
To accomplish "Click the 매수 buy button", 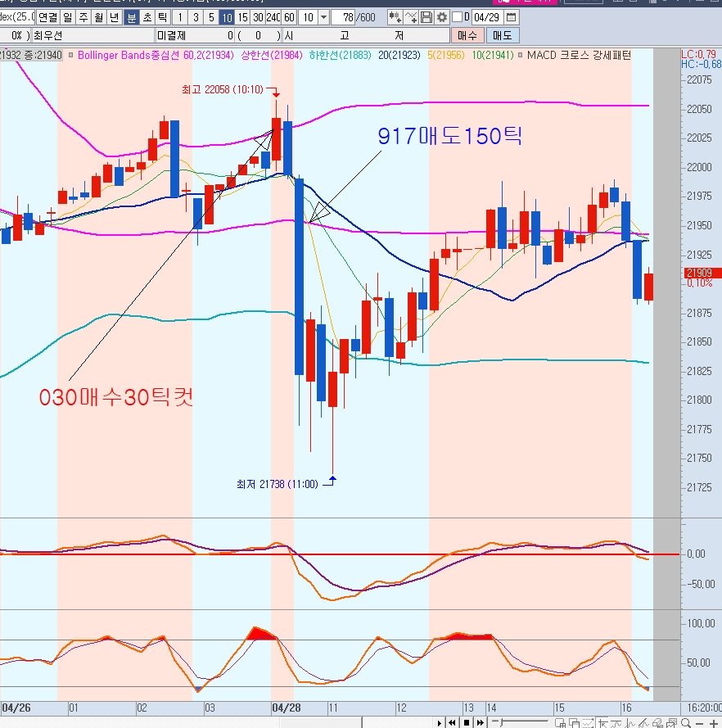I will click(467, 35).
